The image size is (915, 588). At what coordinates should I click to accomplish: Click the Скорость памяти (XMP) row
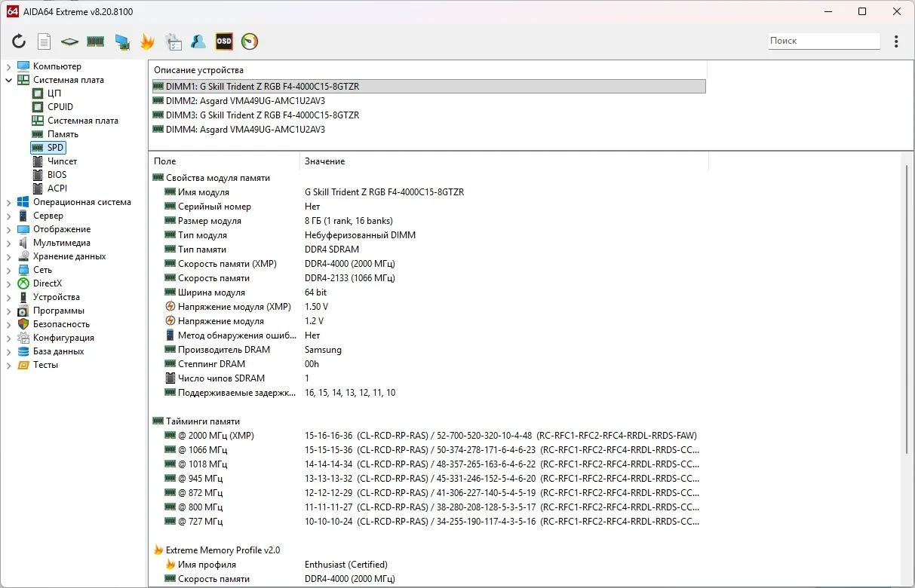(428, 264)
